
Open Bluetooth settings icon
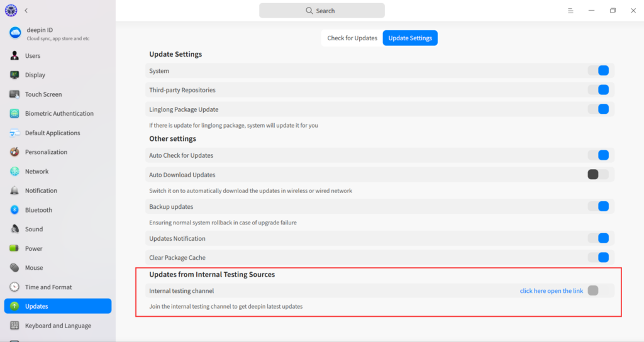14,210
